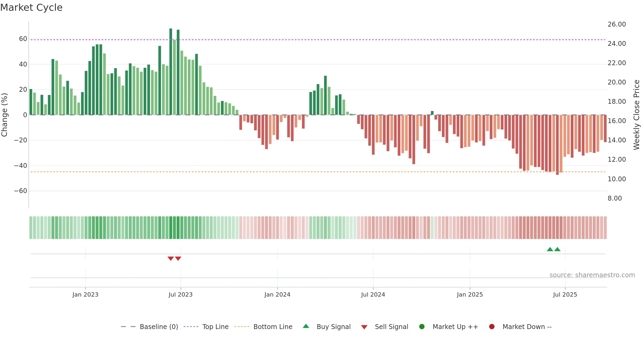This screenshot has width=644, height=362.
Task: Toggle the Top Line legend entry
Action: pos(206,327)
